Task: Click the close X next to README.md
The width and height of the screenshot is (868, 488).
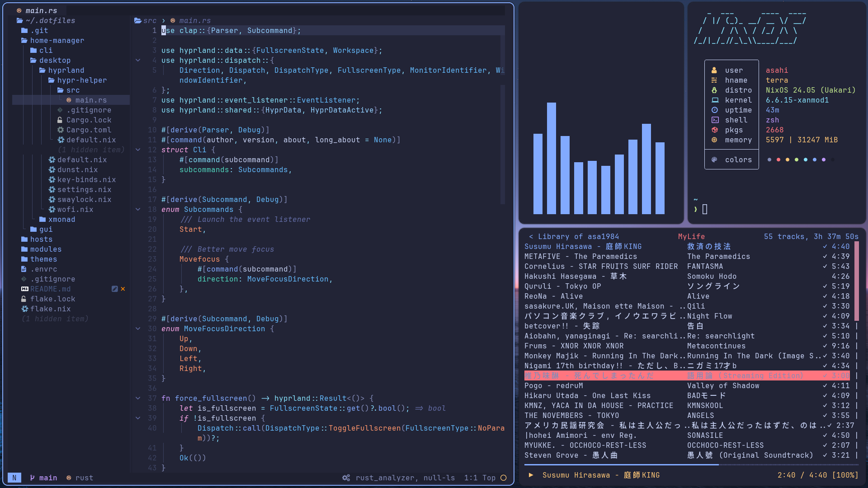Action: pos(123,289)
